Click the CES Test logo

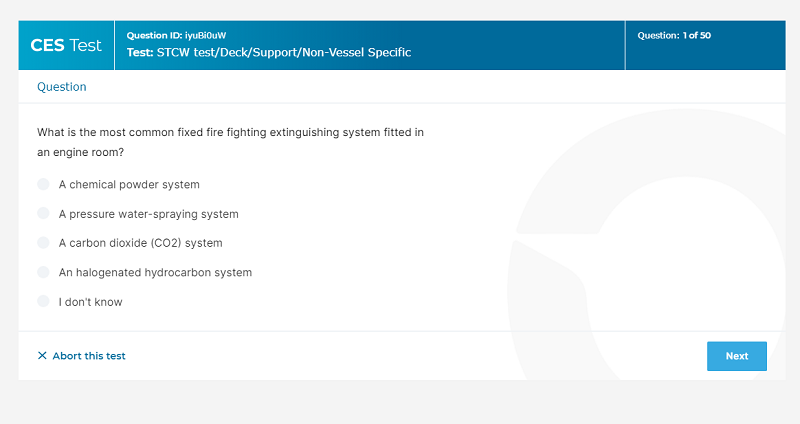point(66,45)
